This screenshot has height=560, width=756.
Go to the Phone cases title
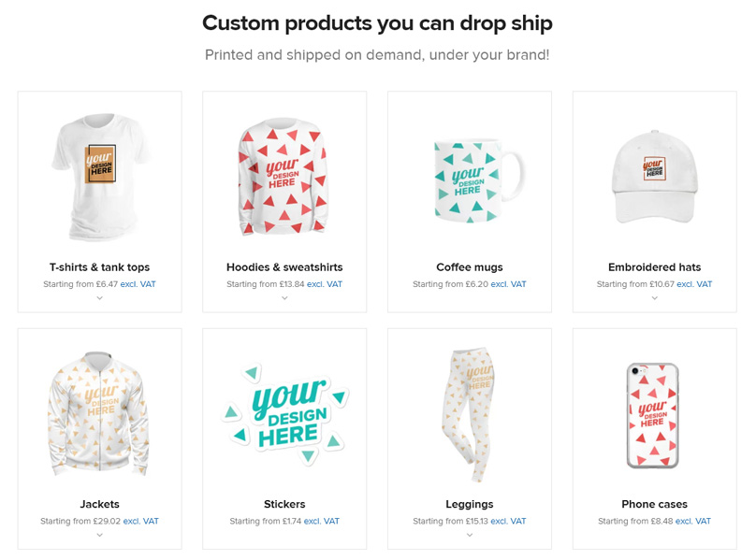(x=654, y=504)
